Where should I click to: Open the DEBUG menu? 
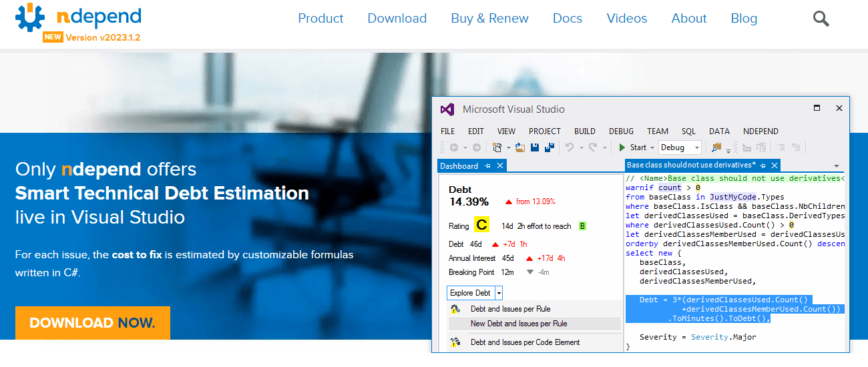pos(621,131)
